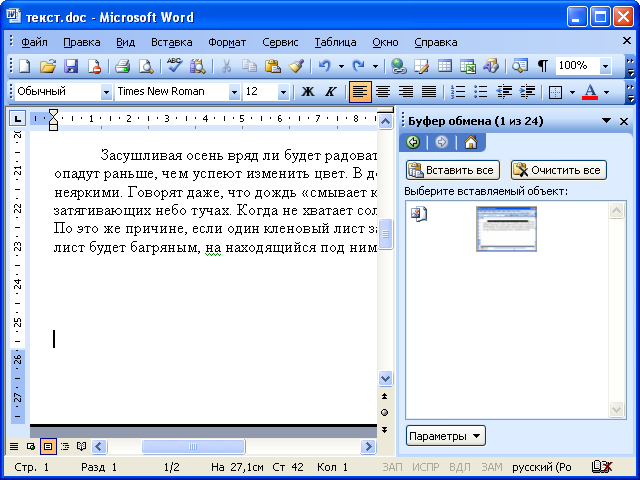The image size is (640, 480).
Task: Toggle the bulleted list
Action: 481,91
